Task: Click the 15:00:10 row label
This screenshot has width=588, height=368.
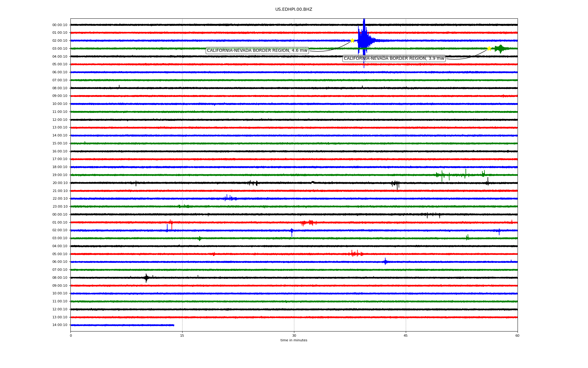Action: [x=60, y=144]
